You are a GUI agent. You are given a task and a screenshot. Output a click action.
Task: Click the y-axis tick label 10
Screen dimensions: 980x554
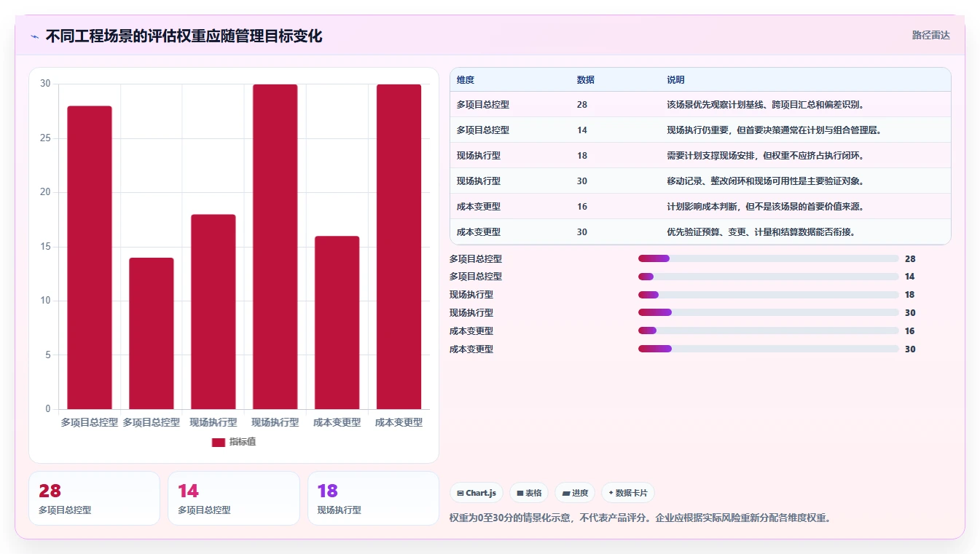(x=45, y=301)
